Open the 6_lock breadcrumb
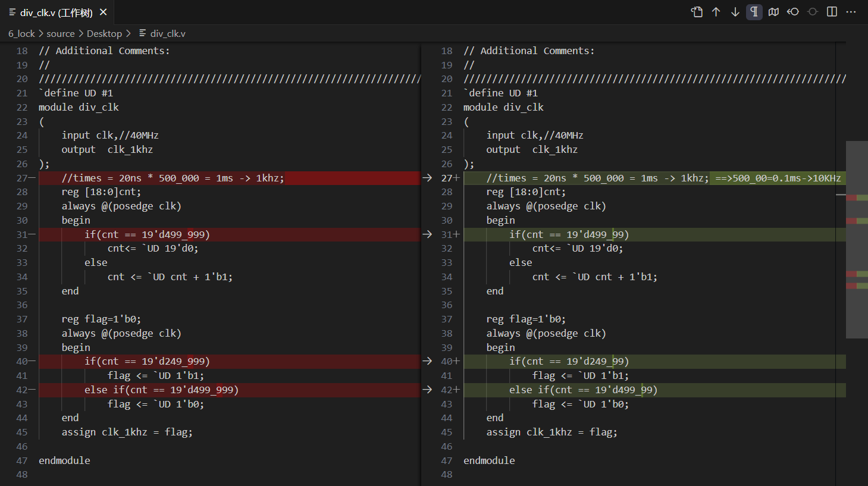The width and height of the screenshot is (868, 486). [21, 33]
